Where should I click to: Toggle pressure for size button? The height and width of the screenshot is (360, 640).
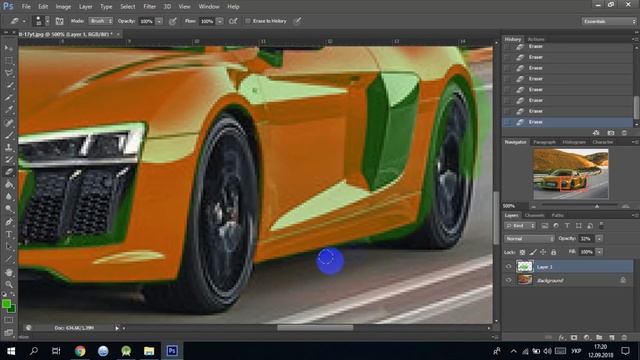click(298, 21)
